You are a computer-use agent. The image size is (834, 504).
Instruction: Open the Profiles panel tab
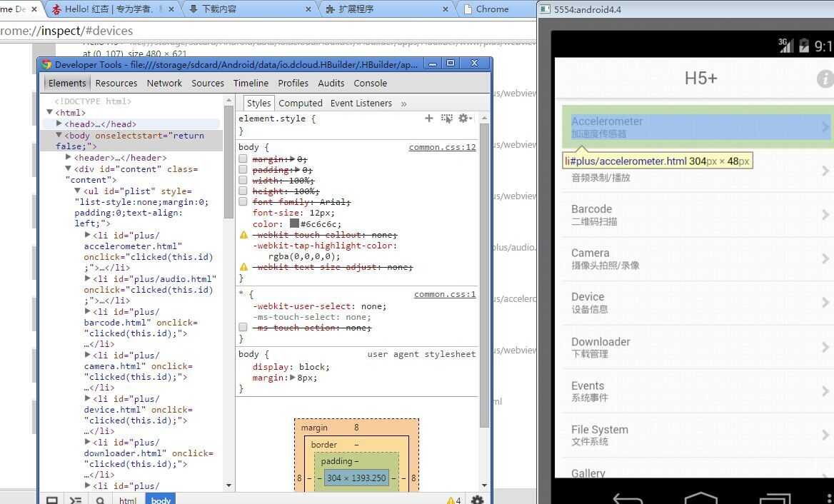[x=293, y=83]
